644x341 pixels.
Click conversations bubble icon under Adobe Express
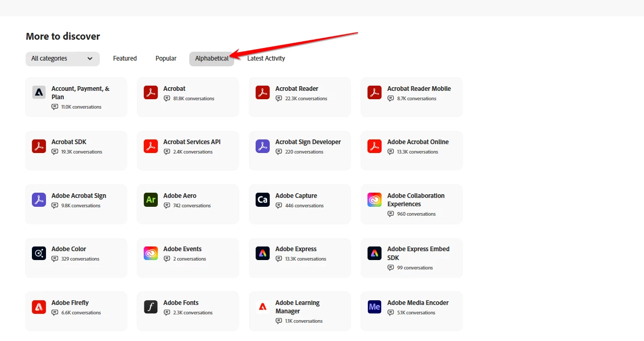[x=279, y=259]
